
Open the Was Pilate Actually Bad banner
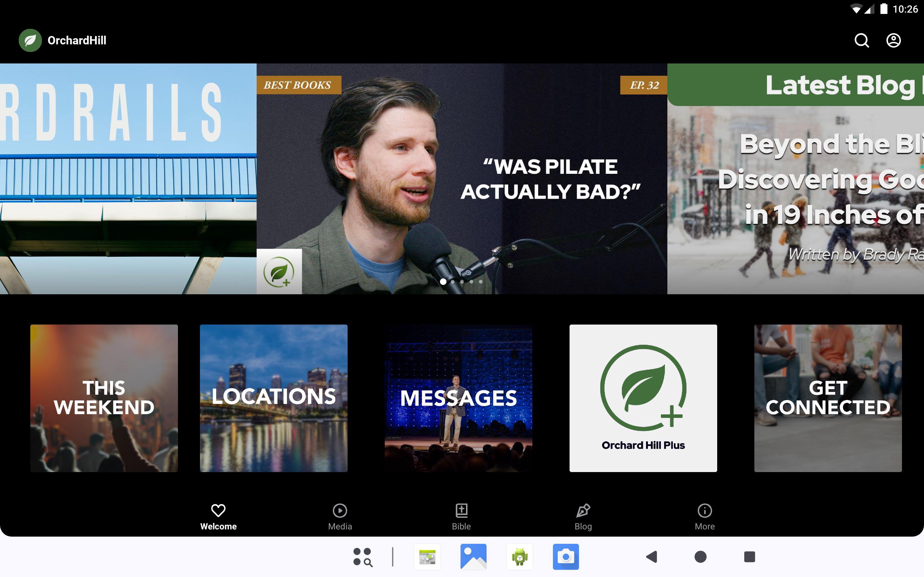(x=461, y=179)
